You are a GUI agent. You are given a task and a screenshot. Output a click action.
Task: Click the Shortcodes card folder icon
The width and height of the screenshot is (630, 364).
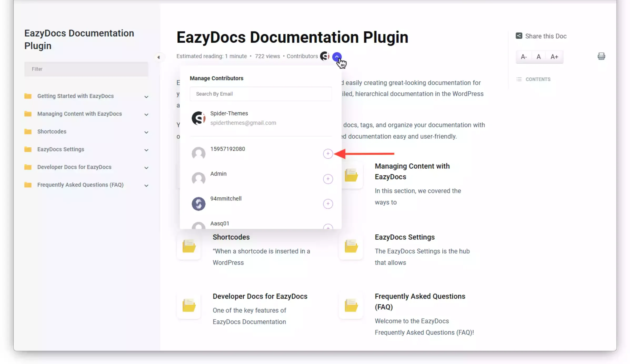189,246
